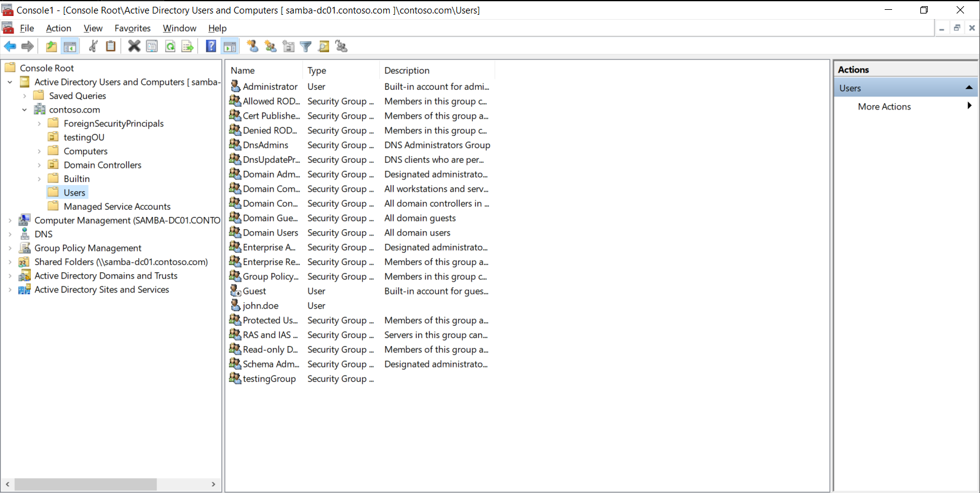Click the Group Policy Management icon
Screen dimensions: 980x493
[25, 248]
